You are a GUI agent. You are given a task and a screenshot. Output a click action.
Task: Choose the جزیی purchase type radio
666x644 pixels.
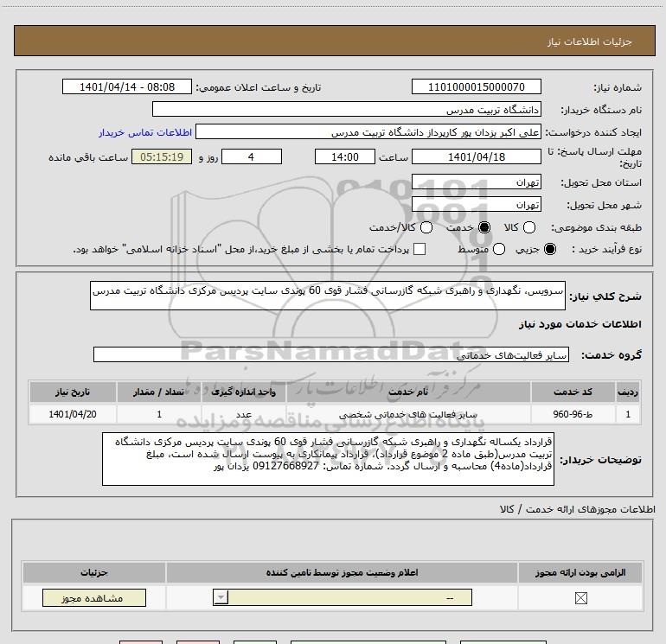point(549,249)
